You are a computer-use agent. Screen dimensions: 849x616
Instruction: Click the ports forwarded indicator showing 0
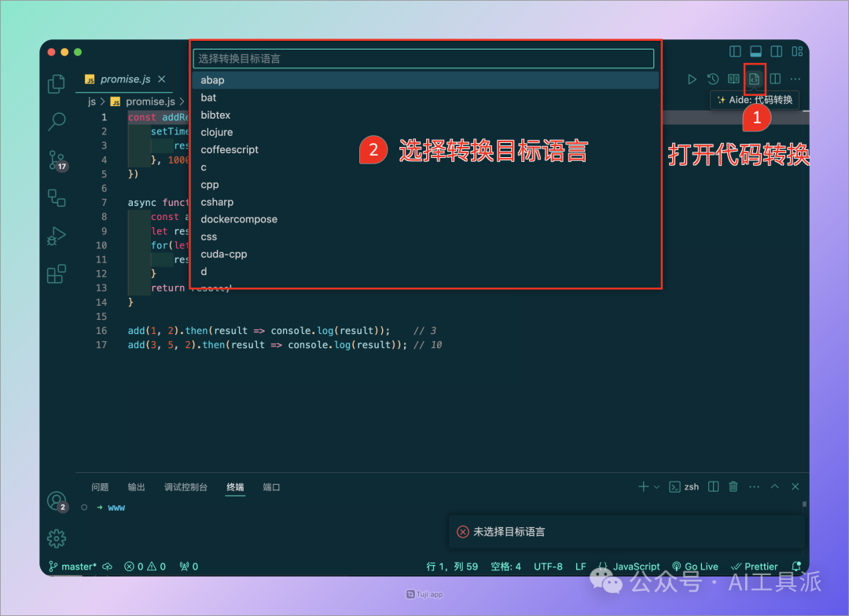point(189,566)
